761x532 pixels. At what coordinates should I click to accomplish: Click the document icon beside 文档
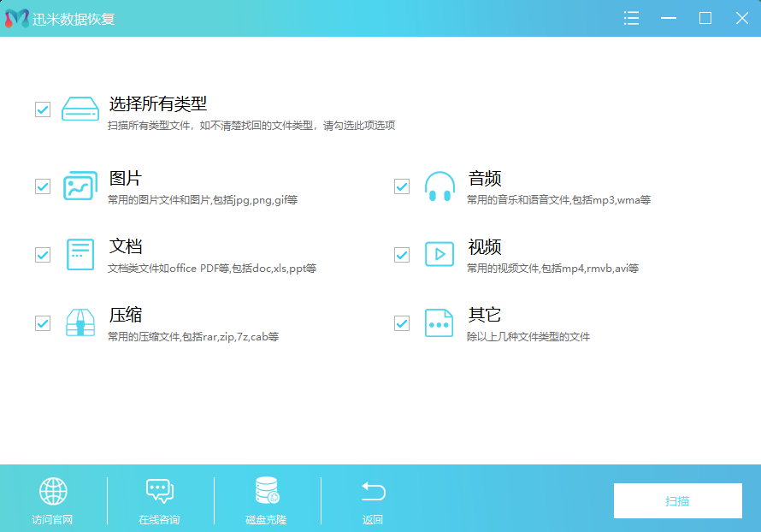point(80,254)
